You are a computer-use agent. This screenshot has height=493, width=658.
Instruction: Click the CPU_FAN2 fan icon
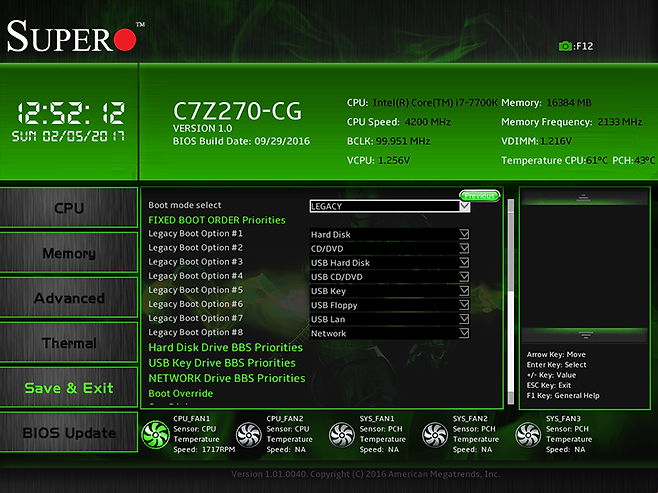coord(248,435)
